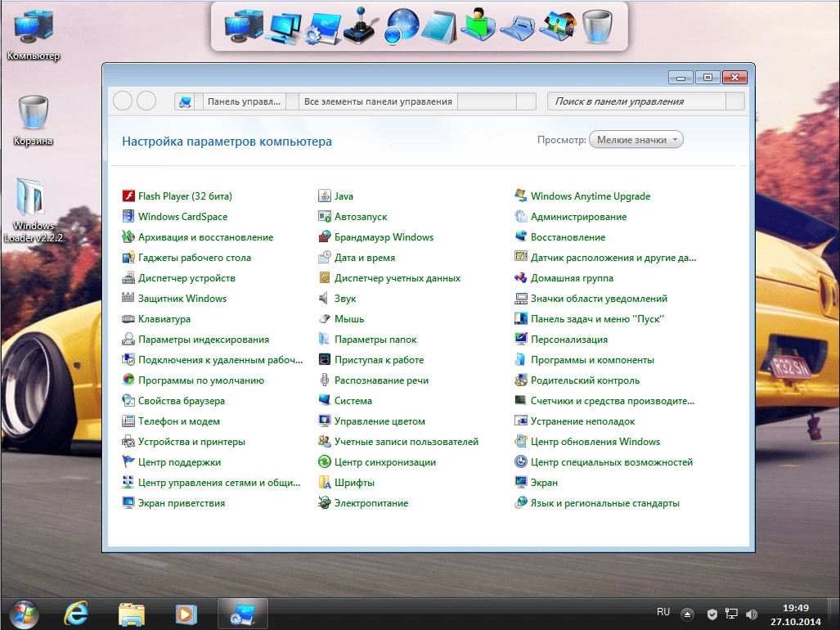Open Windows Explorer folder on taskbar

coord(131,614)
